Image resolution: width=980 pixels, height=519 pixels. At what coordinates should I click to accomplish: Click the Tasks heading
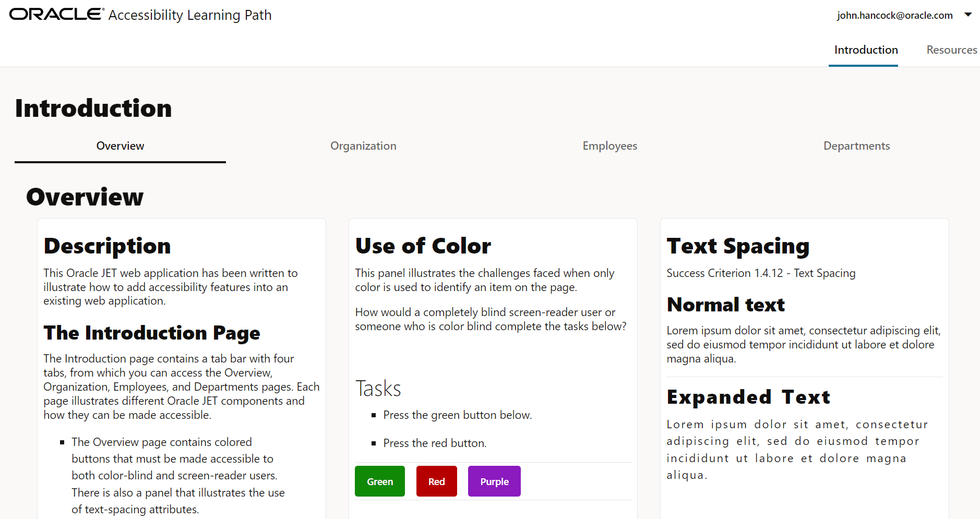point(378,389)
